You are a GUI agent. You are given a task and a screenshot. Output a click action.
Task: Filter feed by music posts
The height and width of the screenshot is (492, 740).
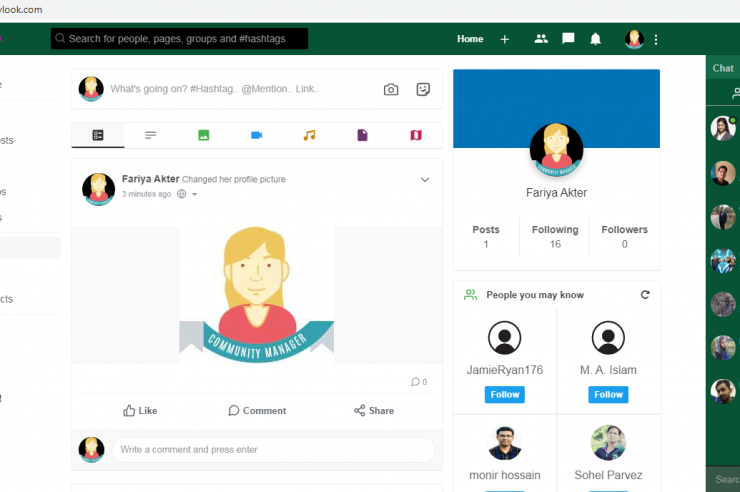point(309,135)
